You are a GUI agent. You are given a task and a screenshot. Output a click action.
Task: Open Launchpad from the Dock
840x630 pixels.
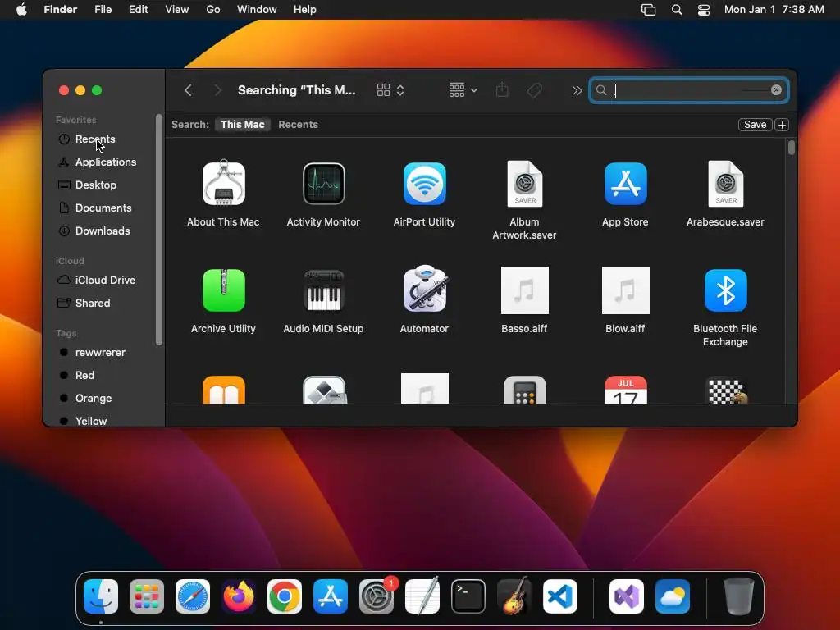(x=147, y=596)
